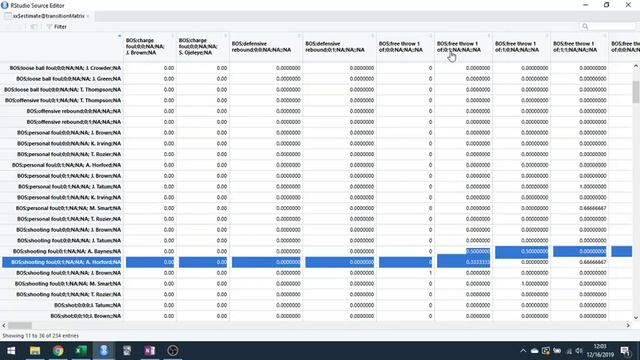
Task: Select row BOS:personal foul;0;0 T. Rozier
Action: click(69, 154)
